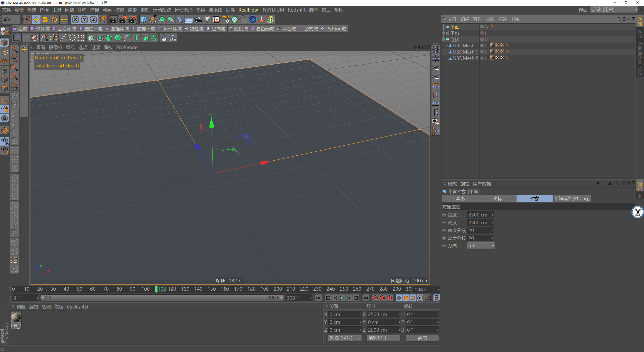Image resolution: width=644 pixels, height=352 pixels.
Task: Switch to the 坐标 attribute tab
Action: click(x=497, y=198)
